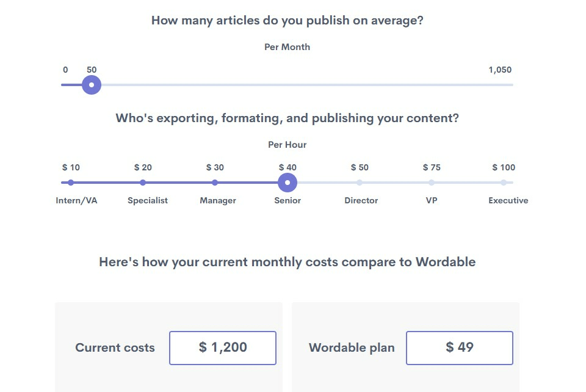The height and width of the screenshot is (392, 586).
Task: Select the VP $75 rate point
Action: (x=432, y=183)
